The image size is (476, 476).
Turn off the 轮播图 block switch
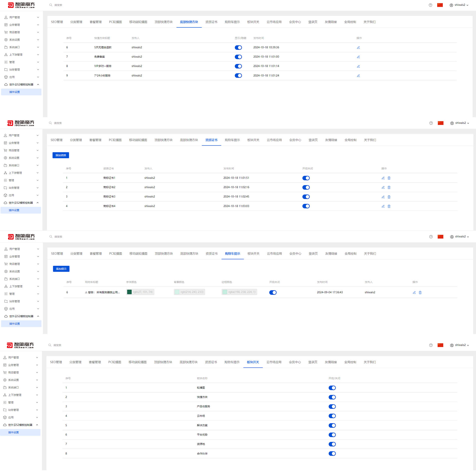[332, 388]
